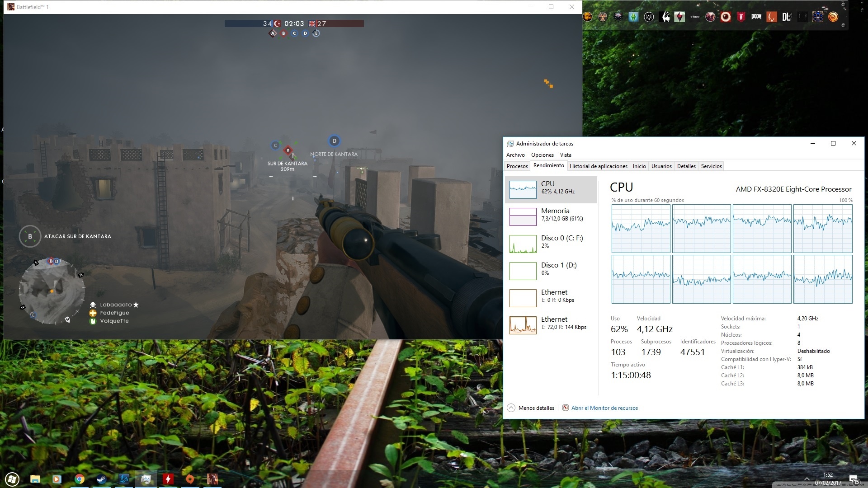Select idle Ethernet 0 Kbps item

point(551,298)
